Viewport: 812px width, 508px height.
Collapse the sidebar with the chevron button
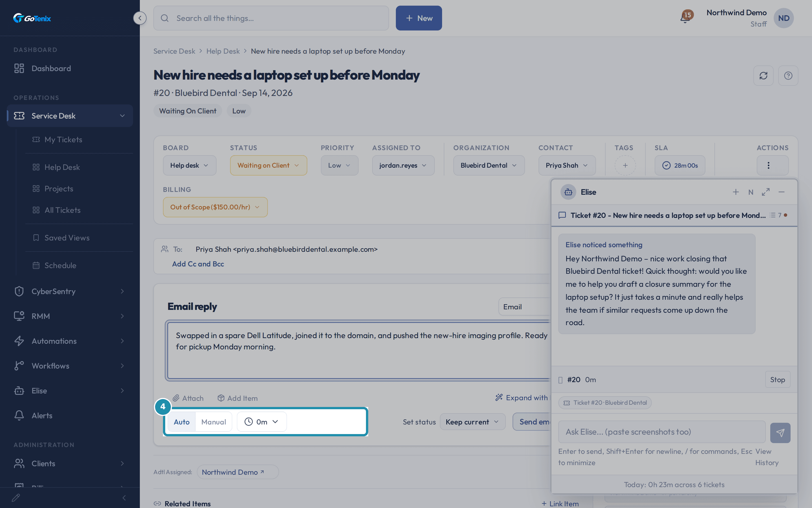140,18
